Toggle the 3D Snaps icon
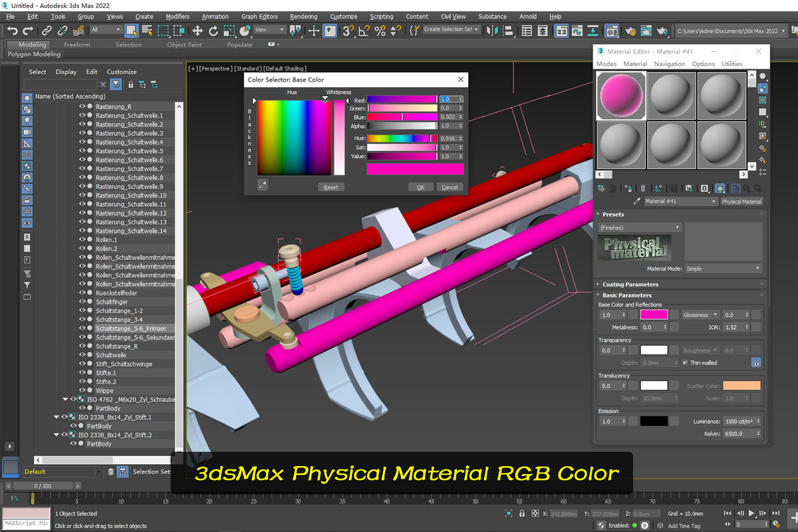The image size is (798, 532). (x=348, y=30)
